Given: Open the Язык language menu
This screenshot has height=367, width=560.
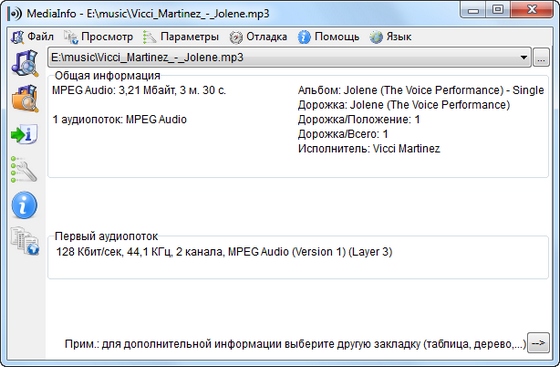Looking at the screenshot, I should pyautogui.click(x=399, y=36).
